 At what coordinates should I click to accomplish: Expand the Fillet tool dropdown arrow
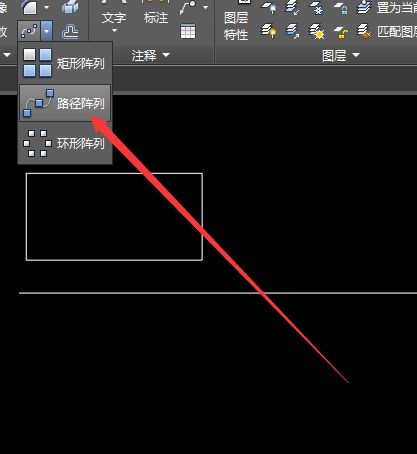point(47,7)
